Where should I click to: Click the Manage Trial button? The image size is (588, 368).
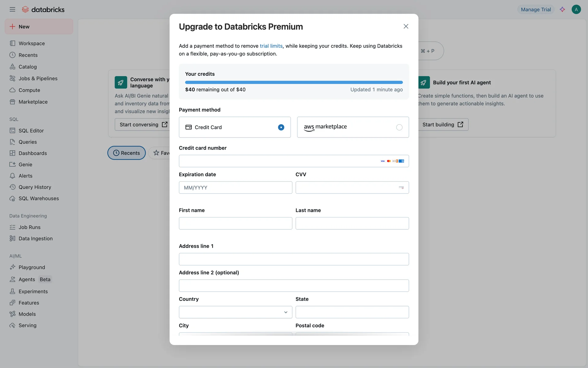(536, 10)
